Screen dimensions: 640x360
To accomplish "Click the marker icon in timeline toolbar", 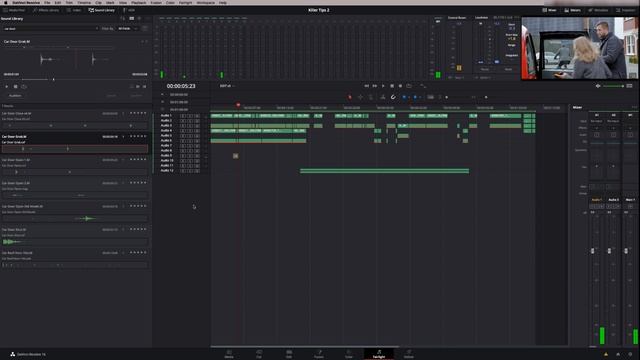I will coord(416,97).
